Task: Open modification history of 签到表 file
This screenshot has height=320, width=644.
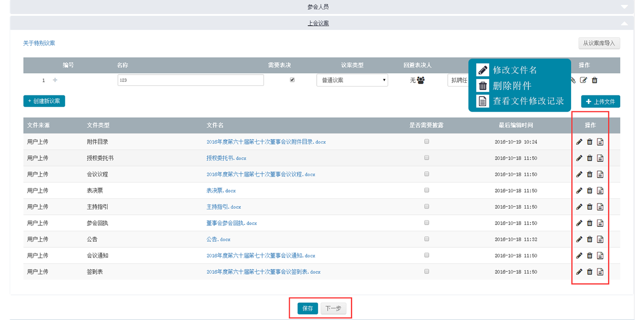Action: (600, 272)
